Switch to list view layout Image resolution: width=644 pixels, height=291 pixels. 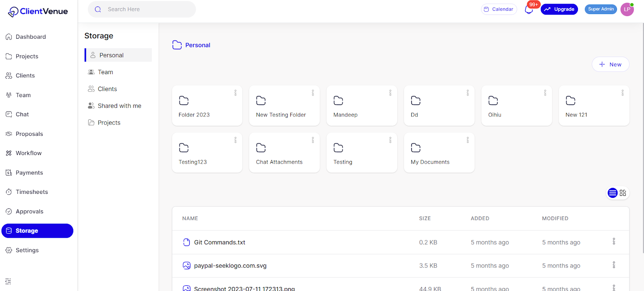(613, 193)
